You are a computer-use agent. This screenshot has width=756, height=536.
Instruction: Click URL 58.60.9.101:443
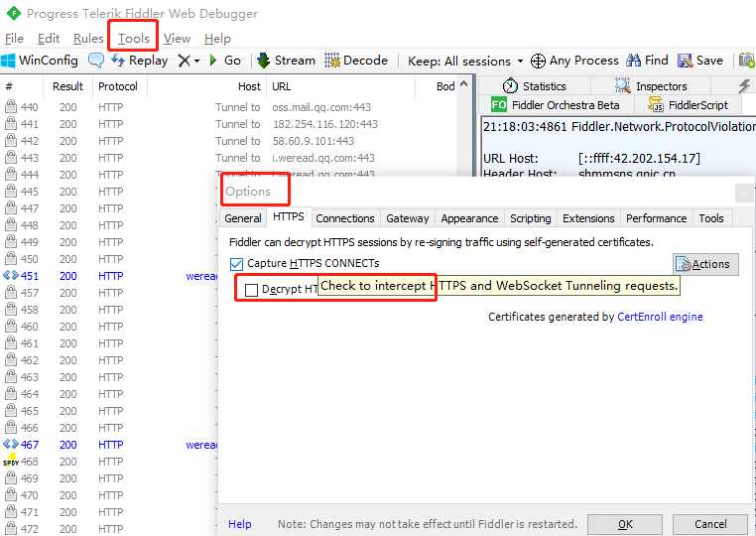click(x=314, y=141)
